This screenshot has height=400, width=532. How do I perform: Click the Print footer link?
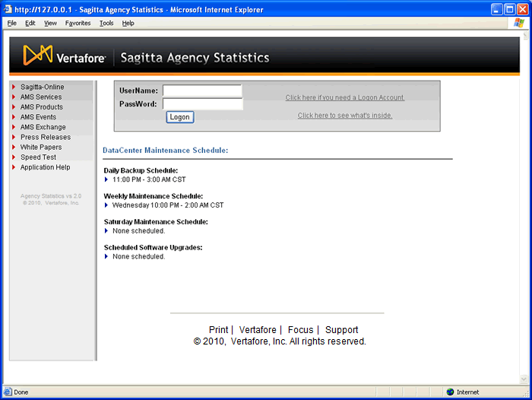[x=219, y=330]
